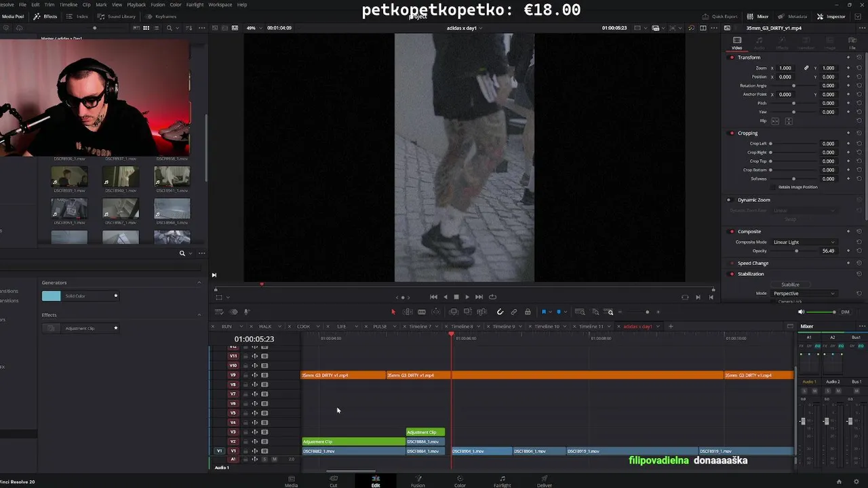The image size is (868, 488).
Task: Open the Effects panel button
Action: 46,16
